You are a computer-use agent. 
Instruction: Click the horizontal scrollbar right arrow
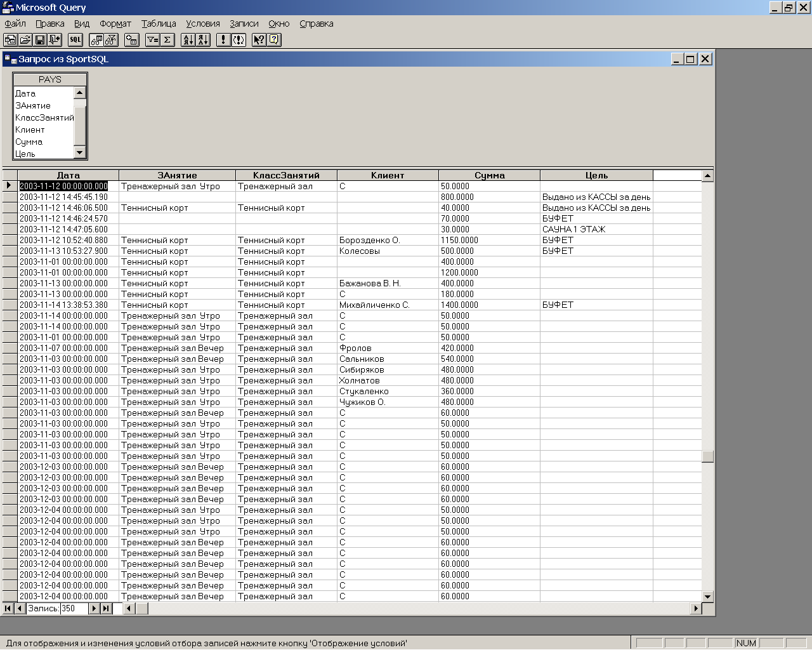pyautogui.click(x=696, y=608)
